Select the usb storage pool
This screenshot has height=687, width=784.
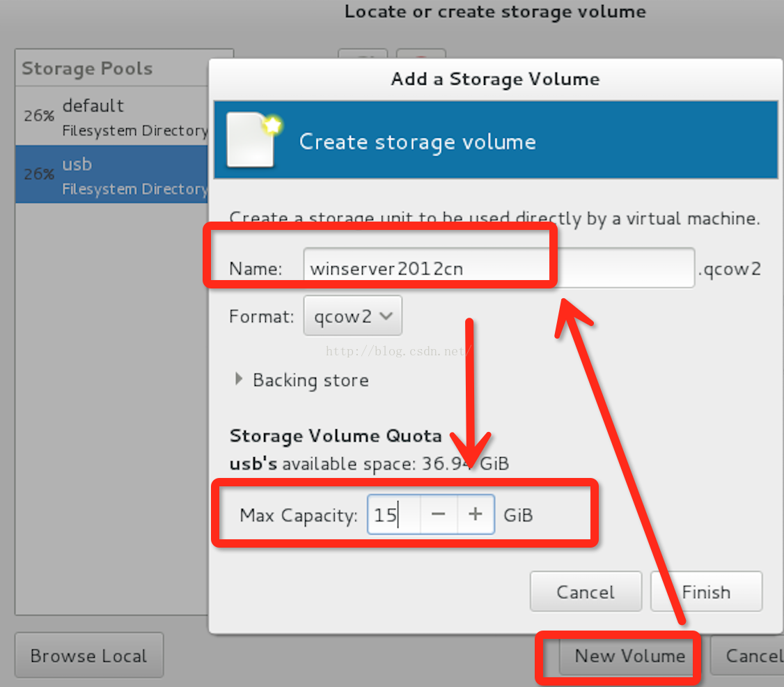pos(111,174)
